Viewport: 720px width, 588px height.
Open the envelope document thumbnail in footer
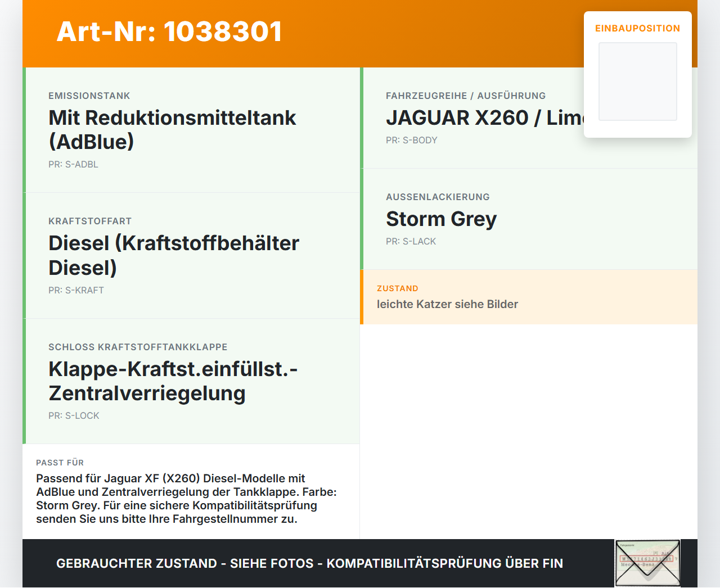[x=647, y=563]
